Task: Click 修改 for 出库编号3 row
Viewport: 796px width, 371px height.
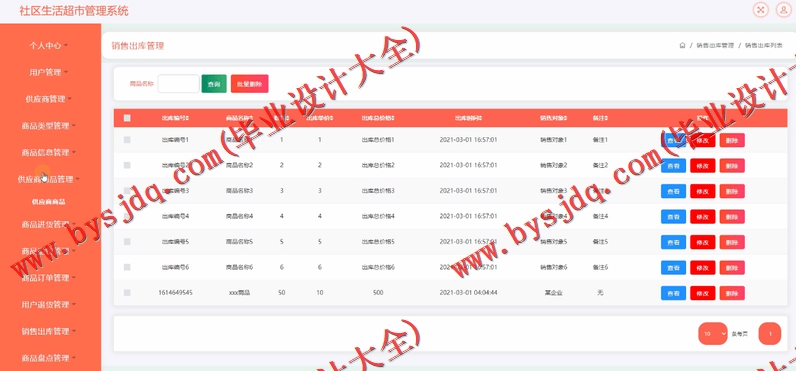Action: (x=703, y=191)
